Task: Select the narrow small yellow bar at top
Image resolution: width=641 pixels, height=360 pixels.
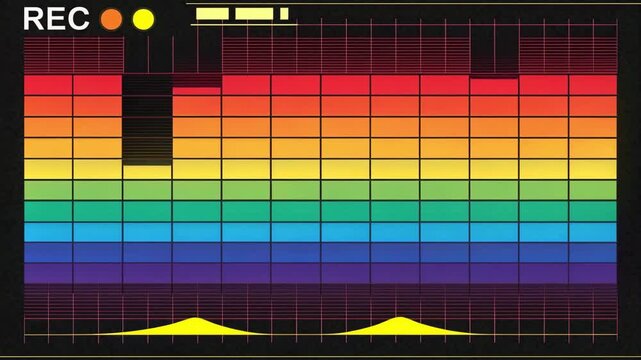Action: click(284, 14)
